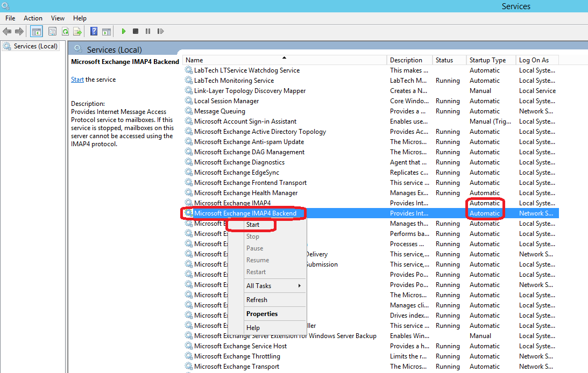Select the Microsoft Exchange Transport service row
This screenshot has width=588, height=373.
coord(237,367)
